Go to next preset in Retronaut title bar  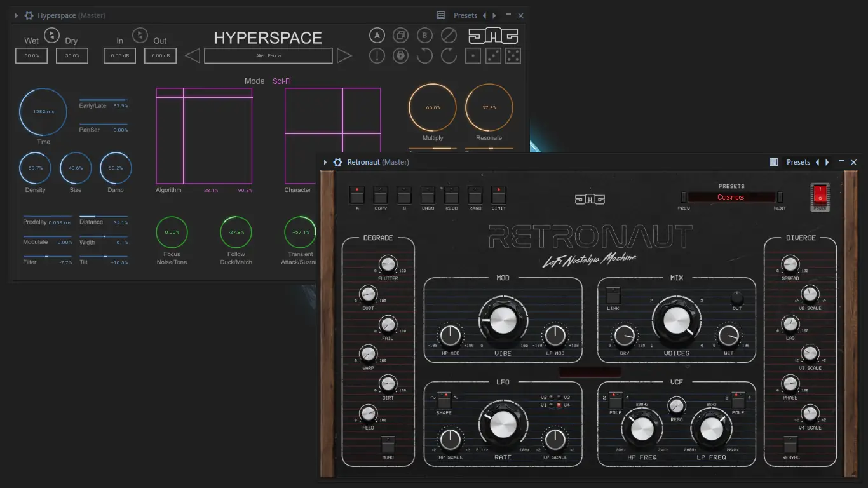tap(827, 162)
